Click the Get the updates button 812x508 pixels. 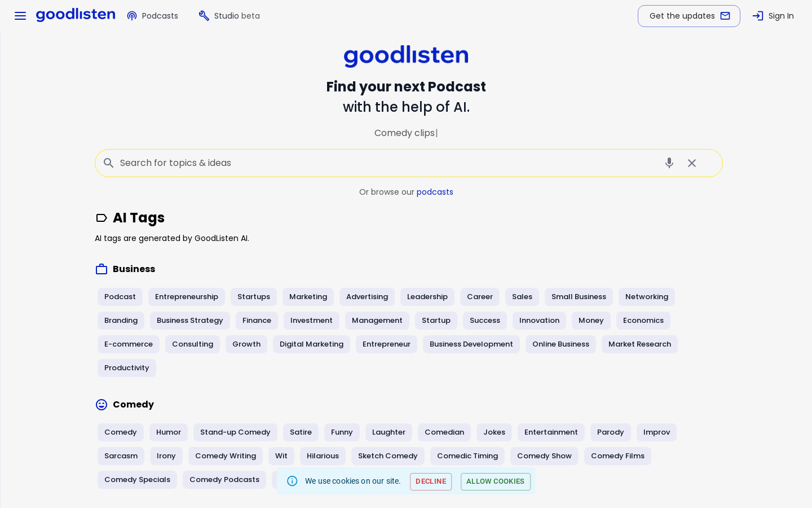689,16
